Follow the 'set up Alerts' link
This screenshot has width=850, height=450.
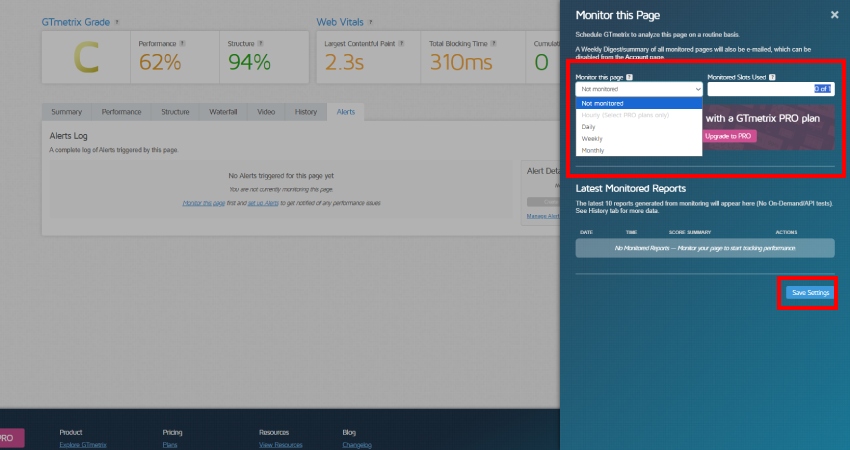point(263,203)
